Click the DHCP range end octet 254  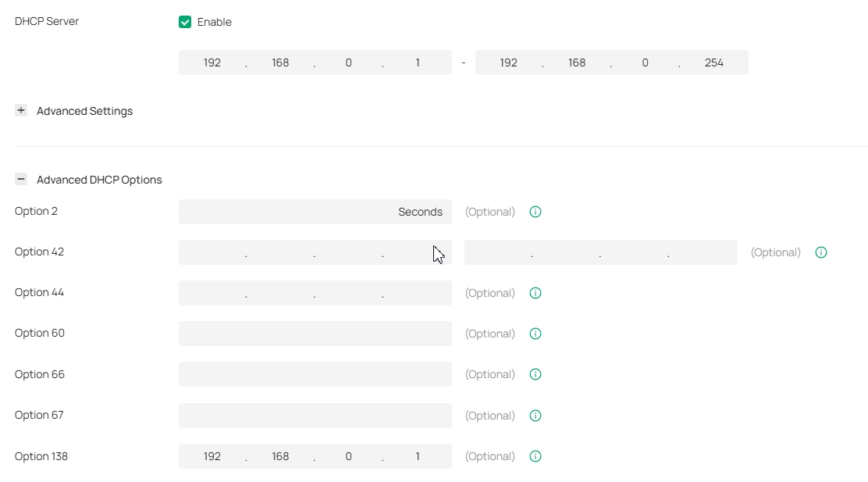click(713, 62)
